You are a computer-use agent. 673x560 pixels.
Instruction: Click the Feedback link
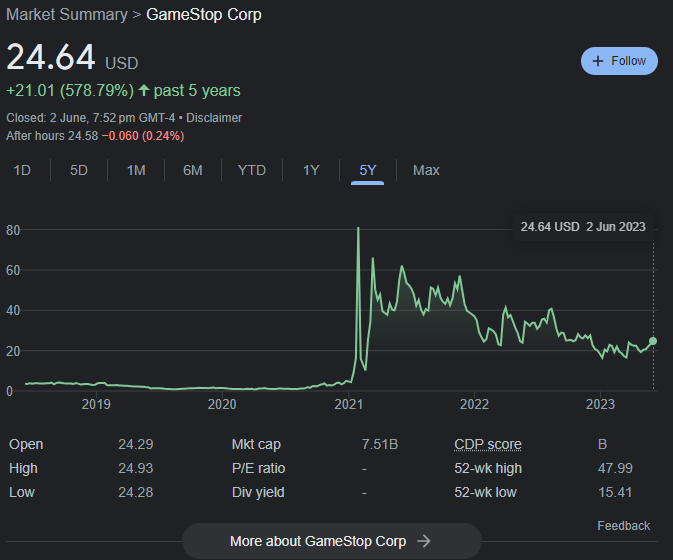pos(624,526)
